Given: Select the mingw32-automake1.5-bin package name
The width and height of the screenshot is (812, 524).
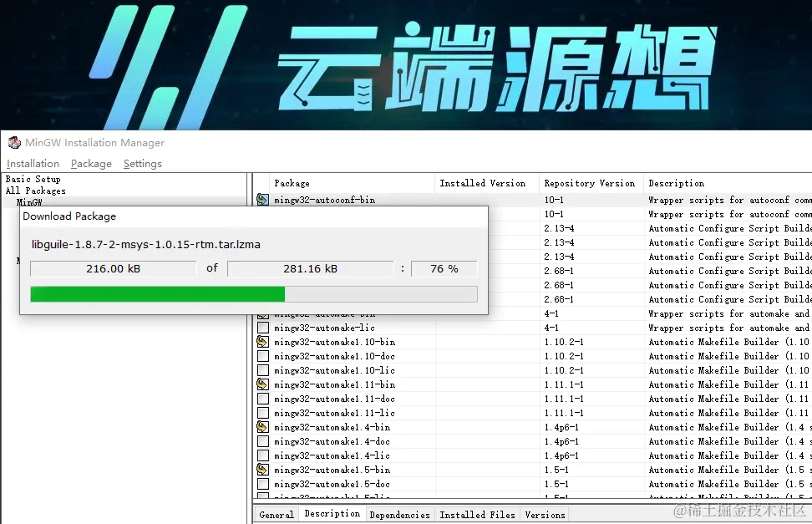Looking at the screenshot, I should click(332, 469).
